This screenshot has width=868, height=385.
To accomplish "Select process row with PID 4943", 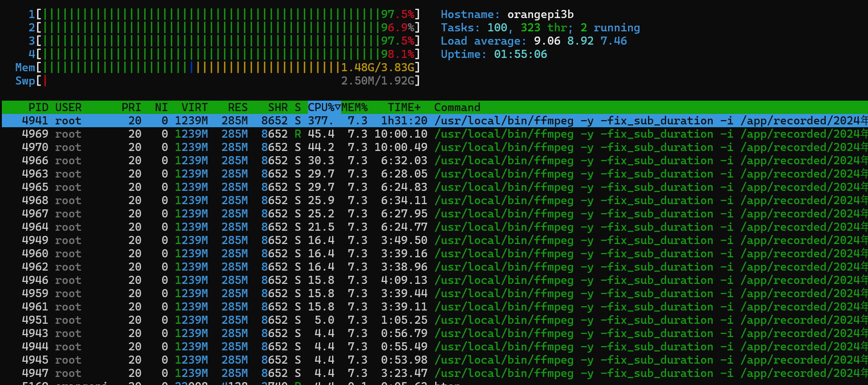I will click(x=435, y=333).
